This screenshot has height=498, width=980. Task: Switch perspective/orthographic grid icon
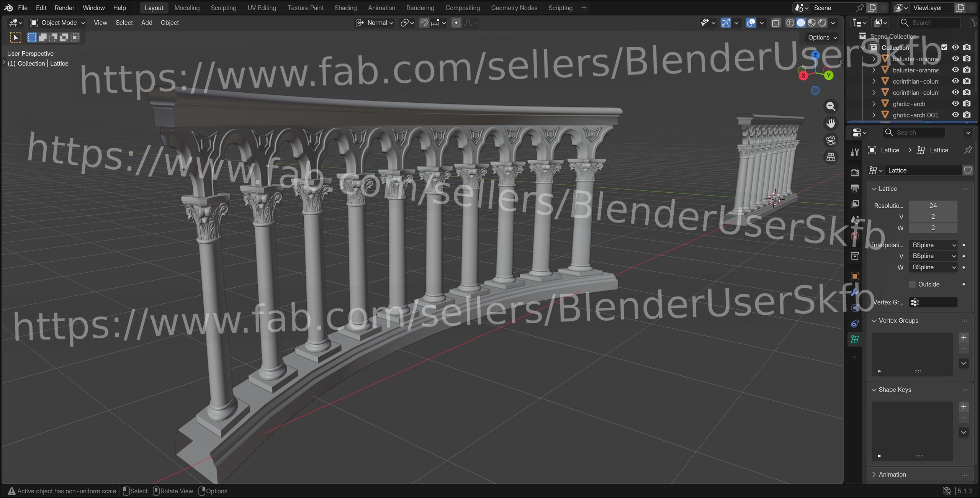(x=831, y=157)
